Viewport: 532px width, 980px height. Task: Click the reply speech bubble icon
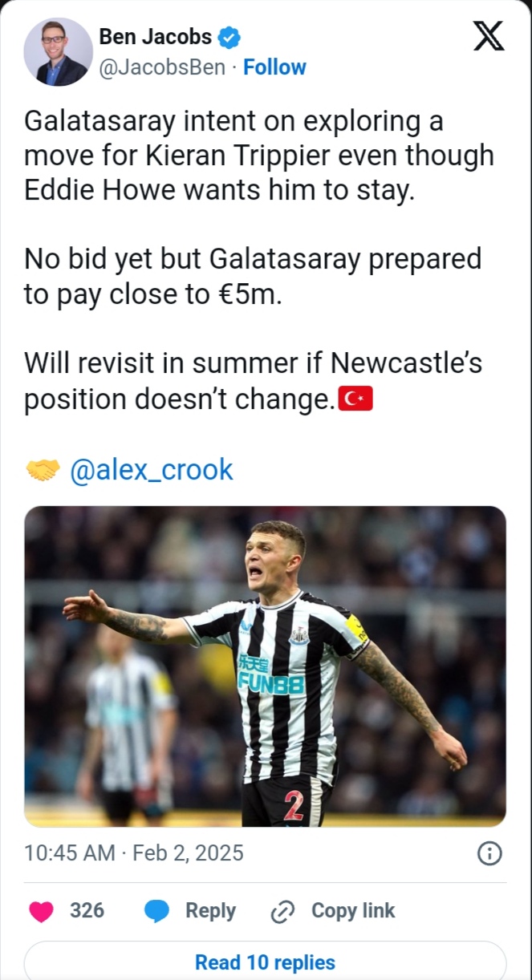pos(157,911)
